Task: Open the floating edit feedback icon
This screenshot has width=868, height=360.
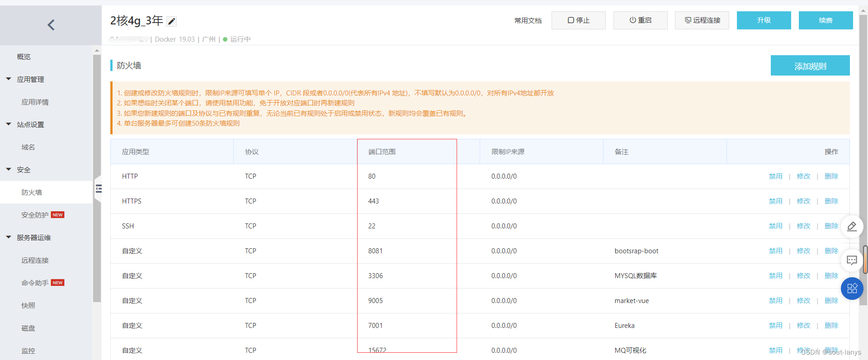Action: [852, 226]
